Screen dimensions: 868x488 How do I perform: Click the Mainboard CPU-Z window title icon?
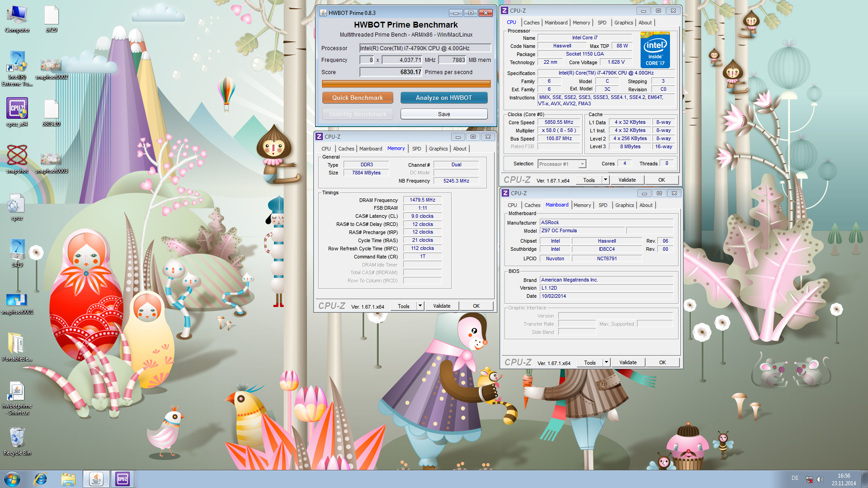[505, 193]
